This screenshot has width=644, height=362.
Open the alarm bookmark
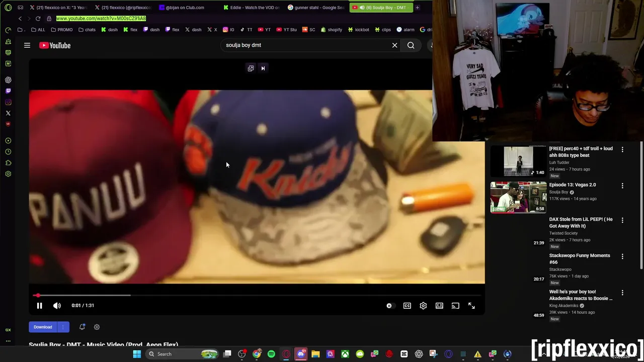(405, 30)
